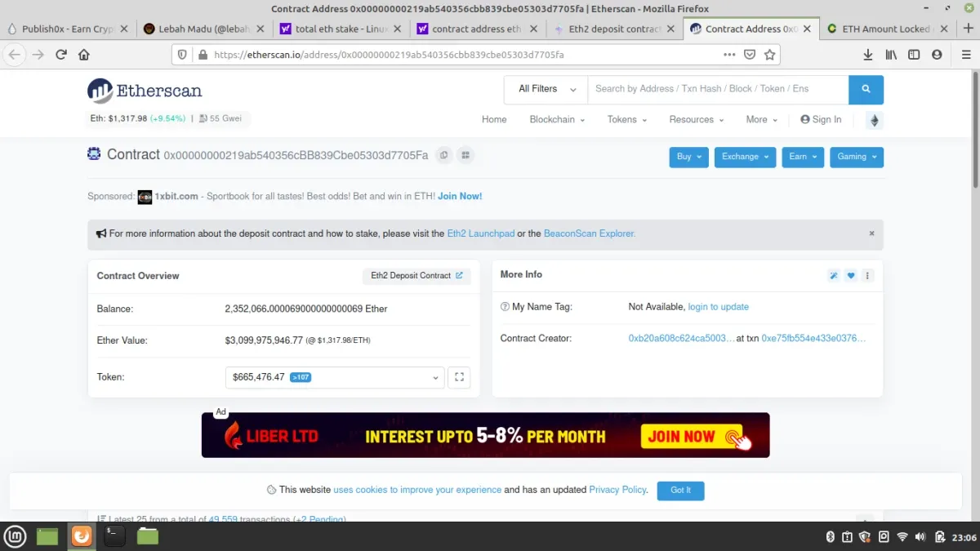Click 'uses cookies to improve your experience' link
The width and height of the screenshot is (980, 551).
pyautogui.click(x=417, y=490)
